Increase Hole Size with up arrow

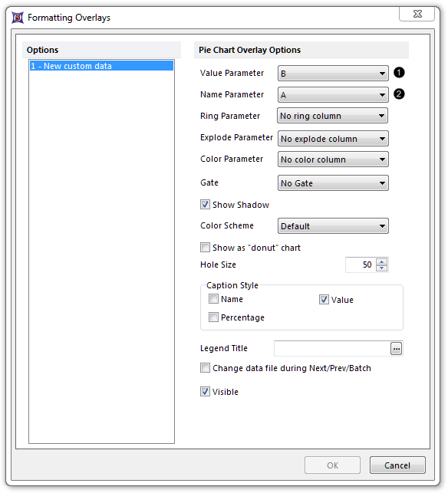[381, 261]
